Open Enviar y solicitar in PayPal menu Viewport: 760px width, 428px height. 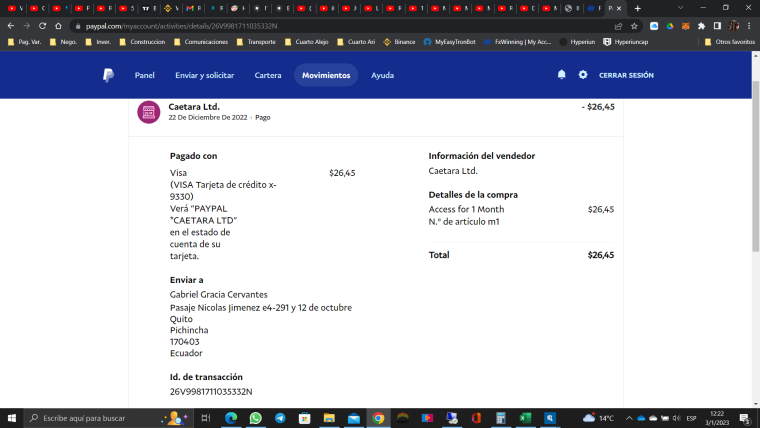tap(205, 75)
